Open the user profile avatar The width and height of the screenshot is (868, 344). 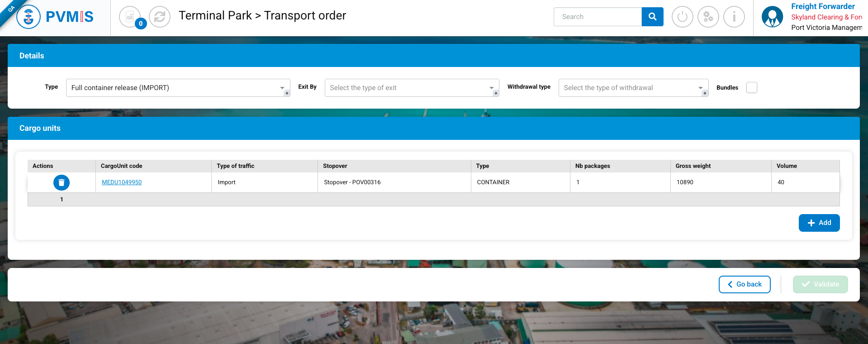pyautogui.click(x=772, y=17)
